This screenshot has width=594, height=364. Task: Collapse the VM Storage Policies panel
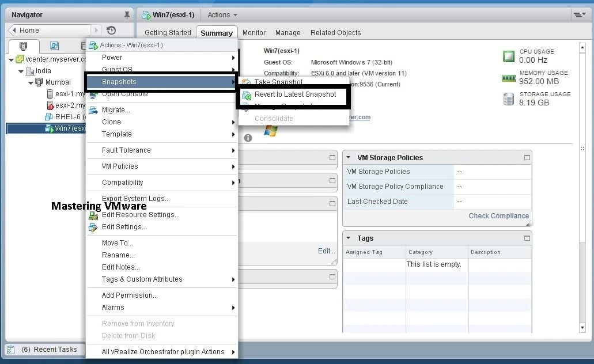[349, 158]
